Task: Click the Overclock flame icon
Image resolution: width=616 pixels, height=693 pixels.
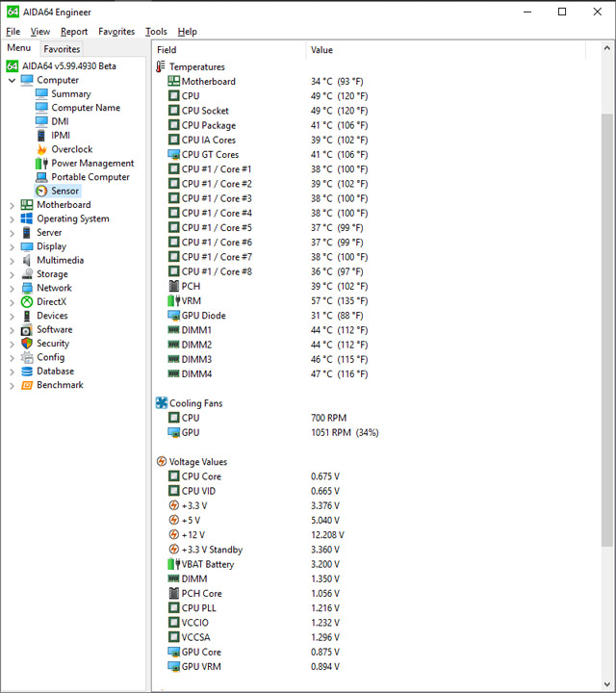Action: pos(41,149)
